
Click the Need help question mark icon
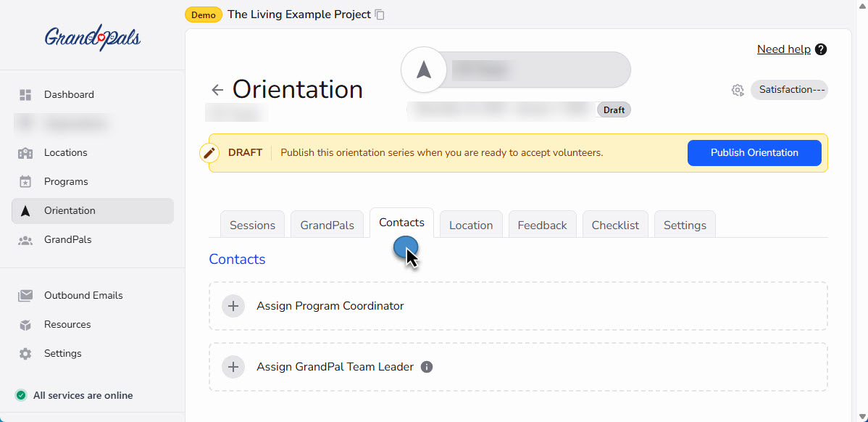coord(822,49)
